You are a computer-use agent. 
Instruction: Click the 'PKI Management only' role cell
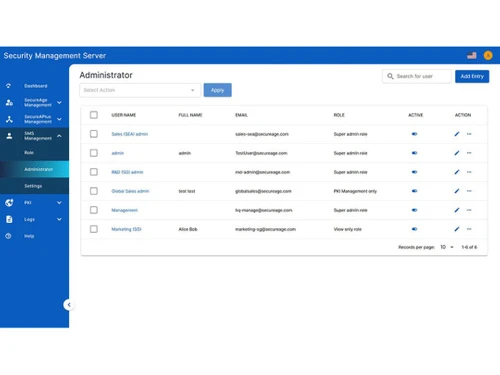[355, 191]
